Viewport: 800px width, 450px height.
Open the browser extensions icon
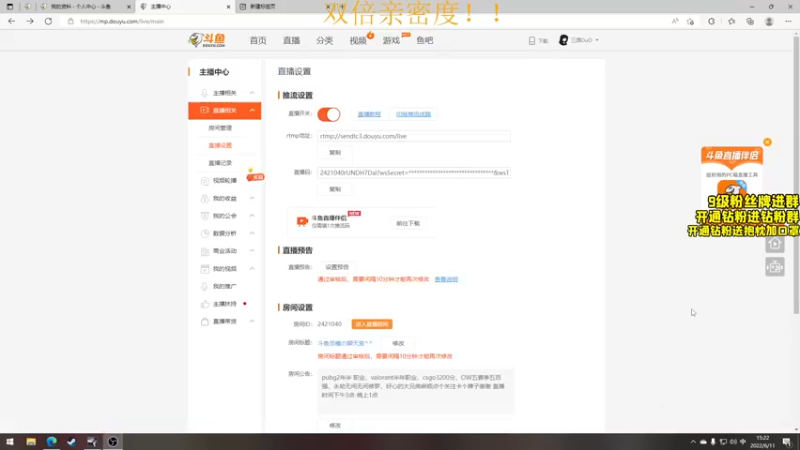(x=711, y=21)
